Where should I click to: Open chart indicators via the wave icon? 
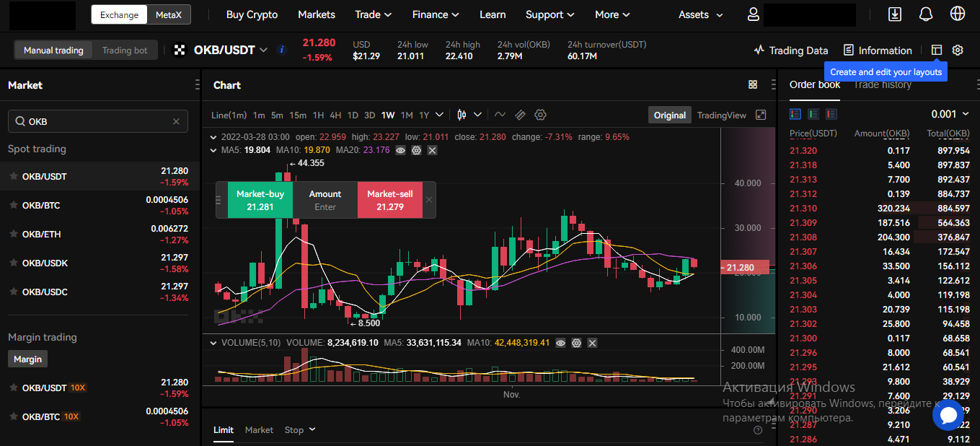(500, 115)
